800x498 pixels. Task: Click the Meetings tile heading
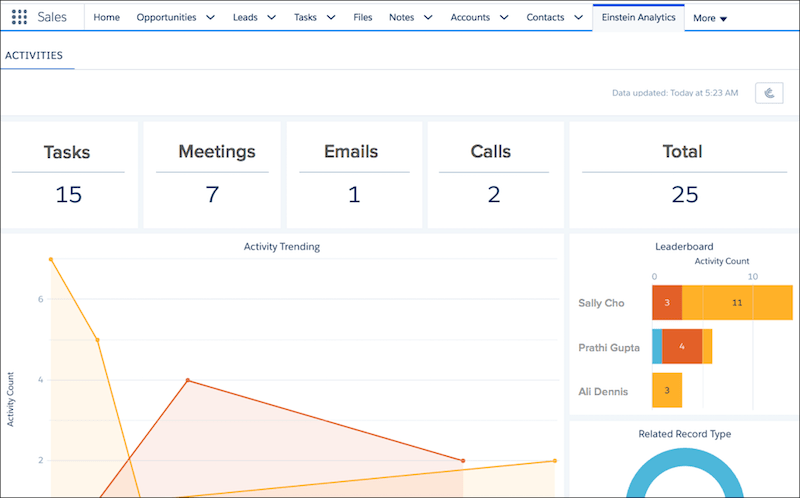217,152
